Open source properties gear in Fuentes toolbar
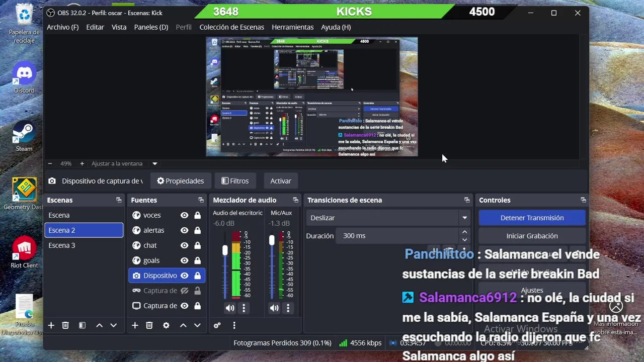Image resolution: width=644 pixels, height=362 pixels. [x=166, y=325]
